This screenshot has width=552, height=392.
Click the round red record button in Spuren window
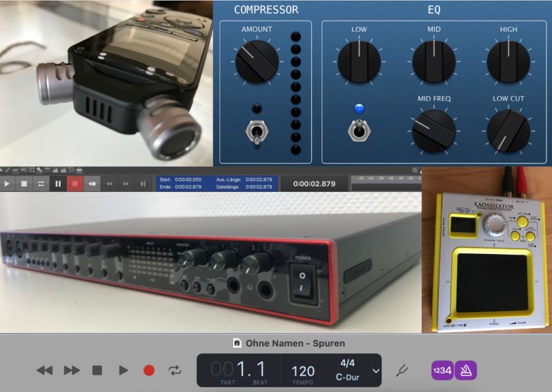[149, 371]
